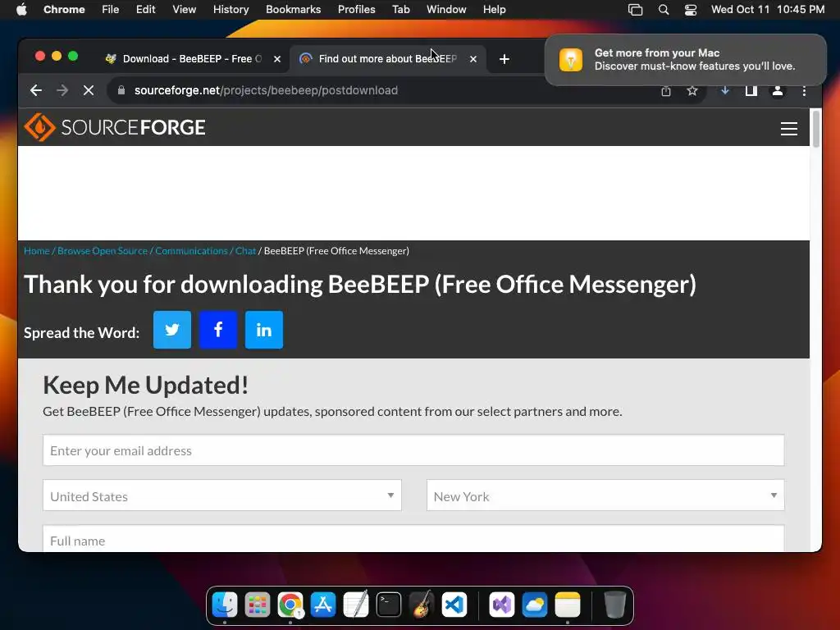Share on Facebook icon button
Screen dimensions: 840x630
[218, 330]
